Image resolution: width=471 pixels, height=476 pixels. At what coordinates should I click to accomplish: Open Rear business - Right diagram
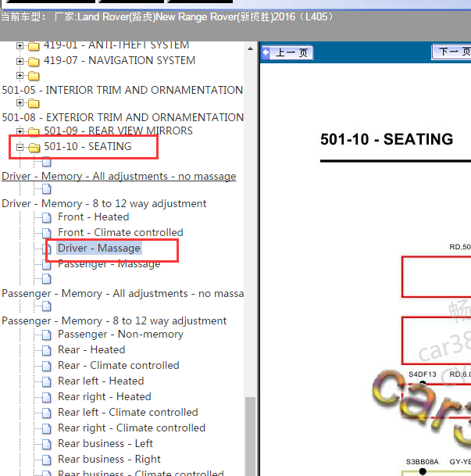click(109, 460)
